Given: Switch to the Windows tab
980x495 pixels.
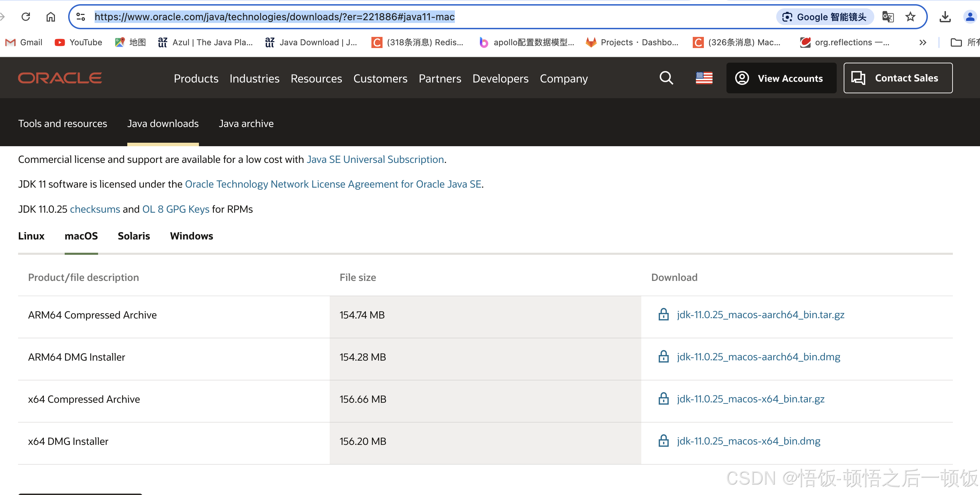Looking at the screenshot, I should coord(191,236).
